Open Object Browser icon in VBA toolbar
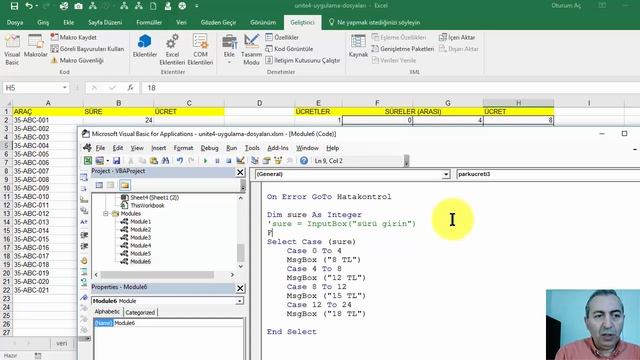Screen dimensions: 640x360 coord(278,161)
